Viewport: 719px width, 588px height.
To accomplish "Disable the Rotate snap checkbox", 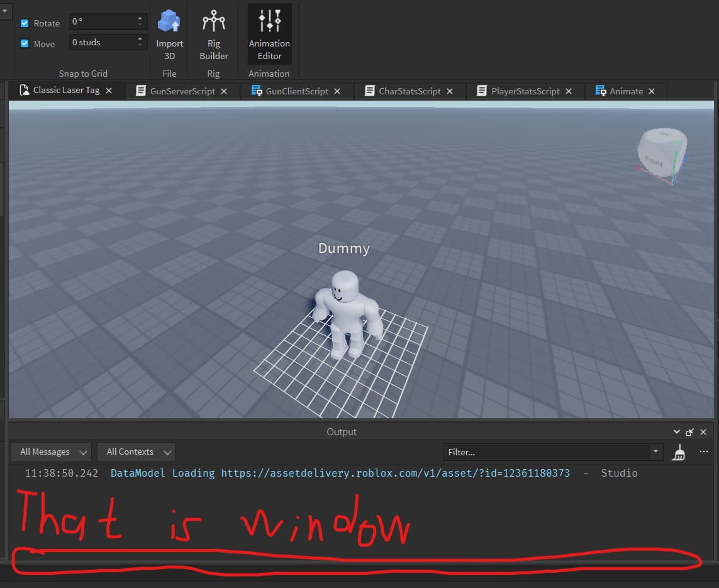I will pos(25,23).
